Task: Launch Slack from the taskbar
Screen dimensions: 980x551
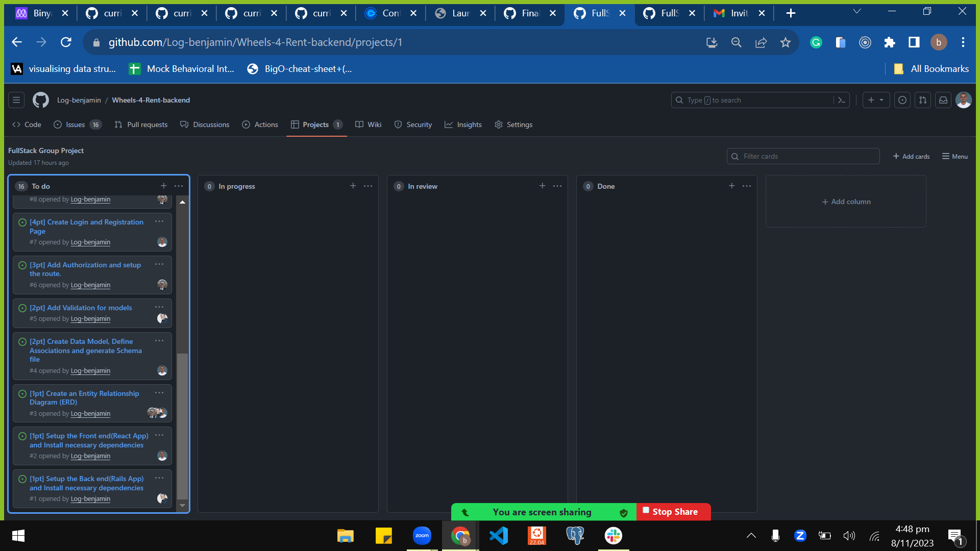Action: click(x=612, y=536)
